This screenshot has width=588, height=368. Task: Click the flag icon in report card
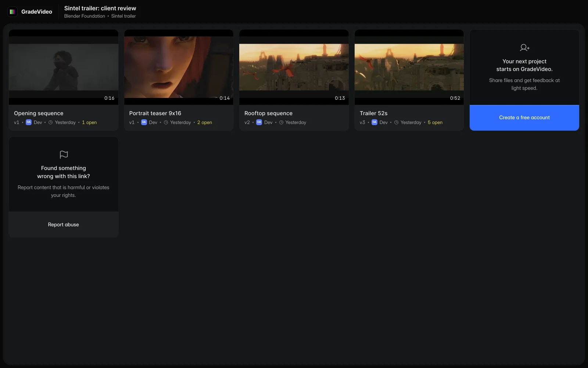pyautogui.click(x=64, y=155)
